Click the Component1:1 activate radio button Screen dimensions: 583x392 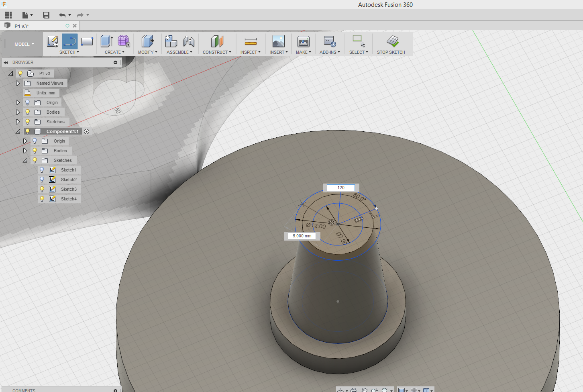(x=86, y=132)
